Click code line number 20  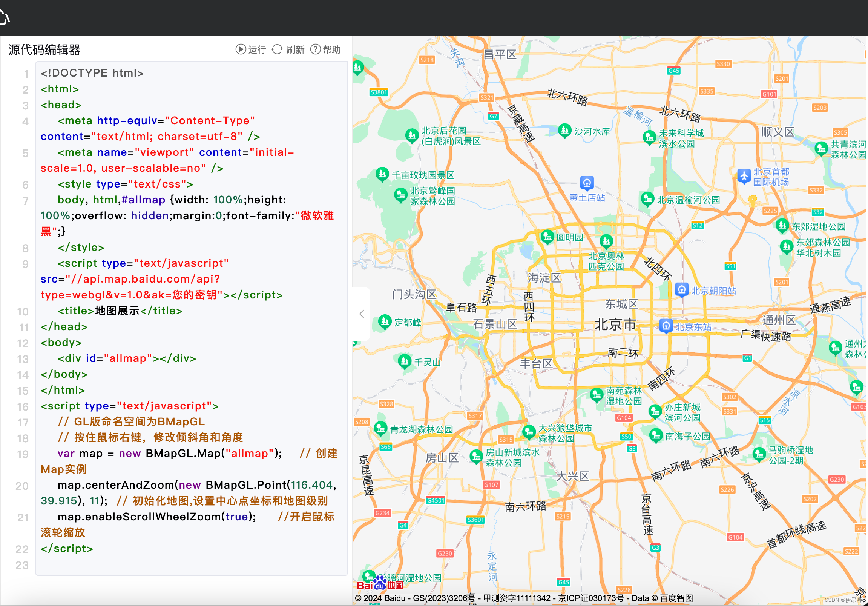(x=22, y=486)
